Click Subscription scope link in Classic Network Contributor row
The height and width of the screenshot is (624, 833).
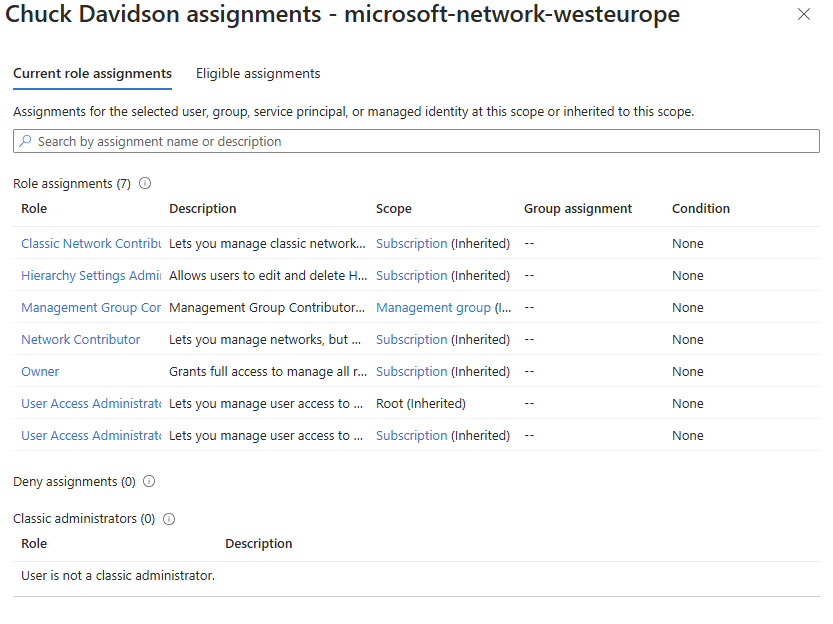tap(412, 243)
